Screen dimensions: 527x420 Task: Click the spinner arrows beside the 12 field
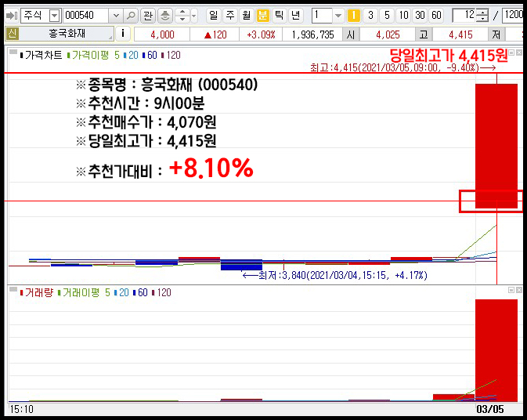(x=482, y=16)
